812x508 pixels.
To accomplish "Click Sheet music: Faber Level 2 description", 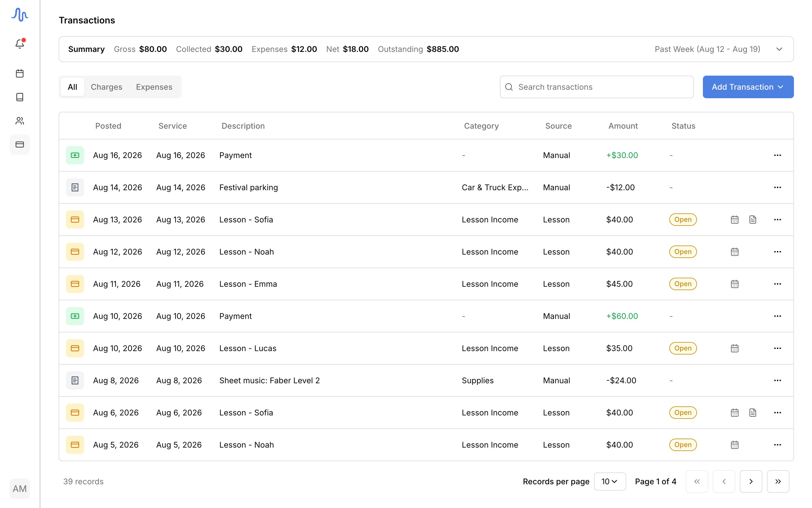I will coord(270,380).
